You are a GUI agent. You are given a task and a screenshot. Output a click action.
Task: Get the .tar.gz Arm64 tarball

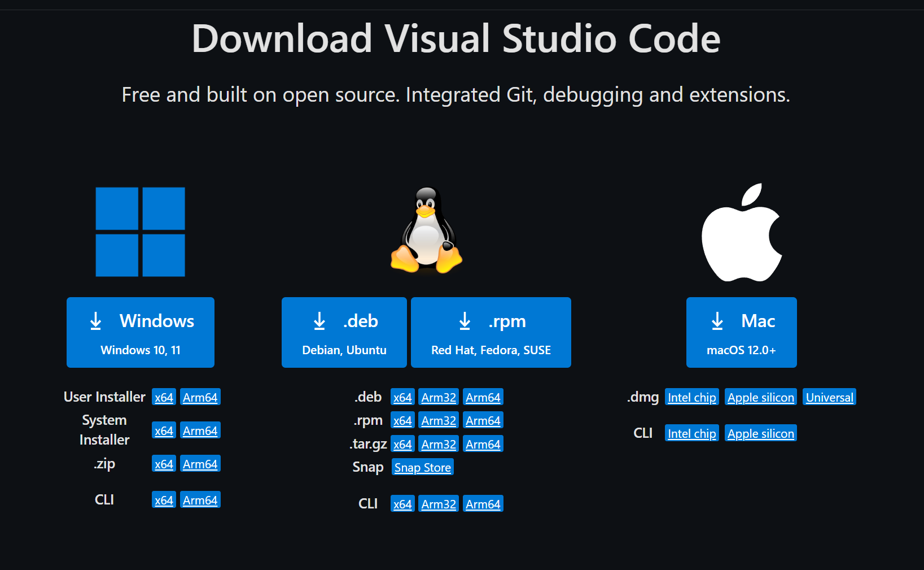coord(483,444)
